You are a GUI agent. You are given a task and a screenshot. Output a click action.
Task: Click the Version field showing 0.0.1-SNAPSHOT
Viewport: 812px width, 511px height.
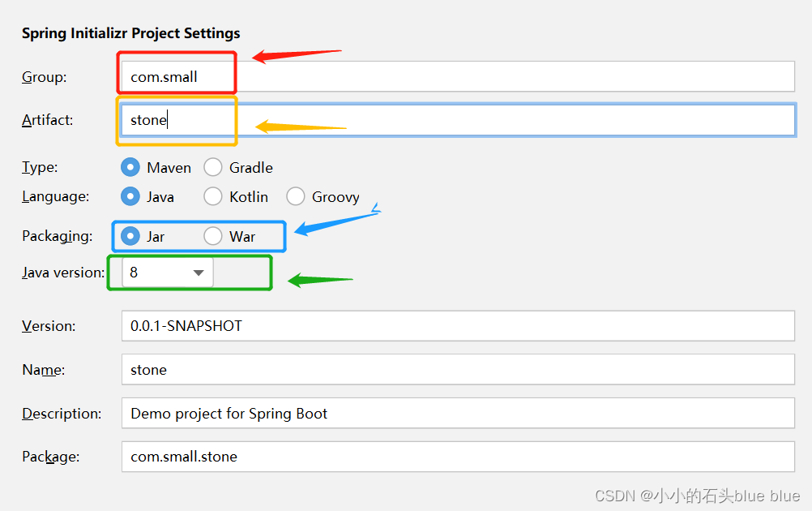click(x=457, y=326)
